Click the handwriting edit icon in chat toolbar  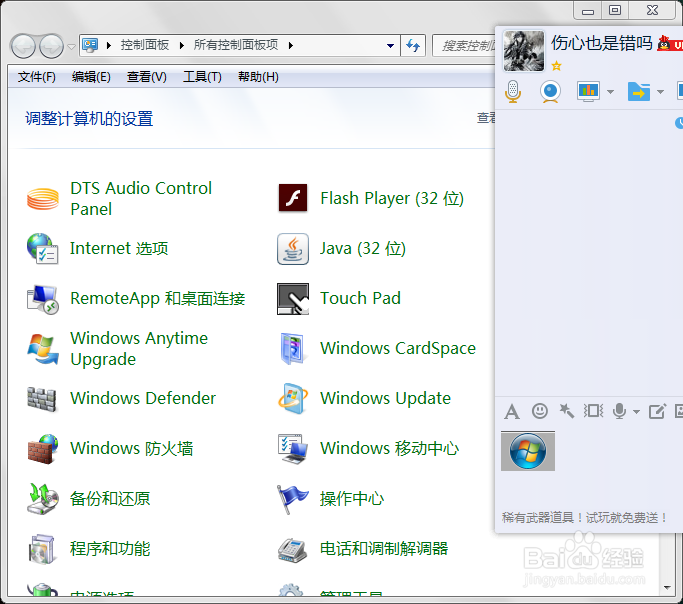657,411
